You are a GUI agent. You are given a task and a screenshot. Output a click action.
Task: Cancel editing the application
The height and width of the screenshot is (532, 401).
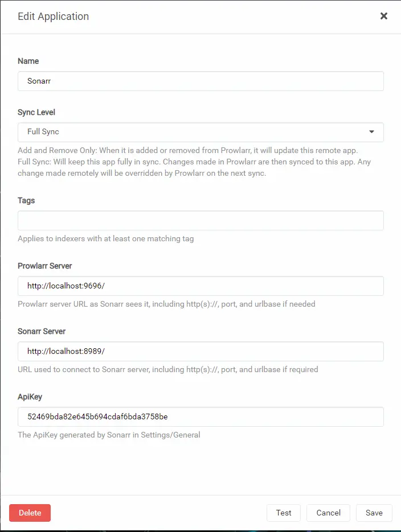pyautogui.click(x=328, y=513)
